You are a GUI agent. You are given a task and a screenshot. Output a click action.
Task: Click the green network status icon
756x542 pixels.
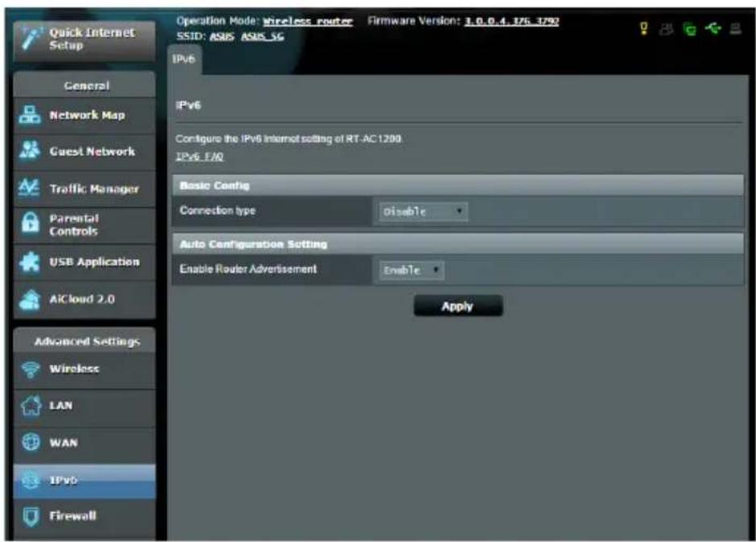(x=690, y=30)
